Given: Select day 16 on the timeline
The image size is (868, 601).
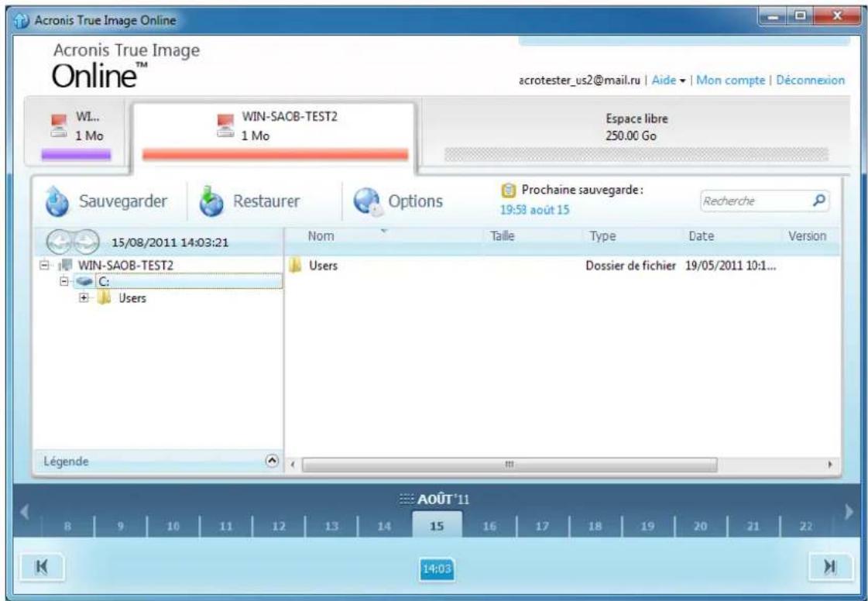Looking at the screenshot, I should click(x=489, y=526).
